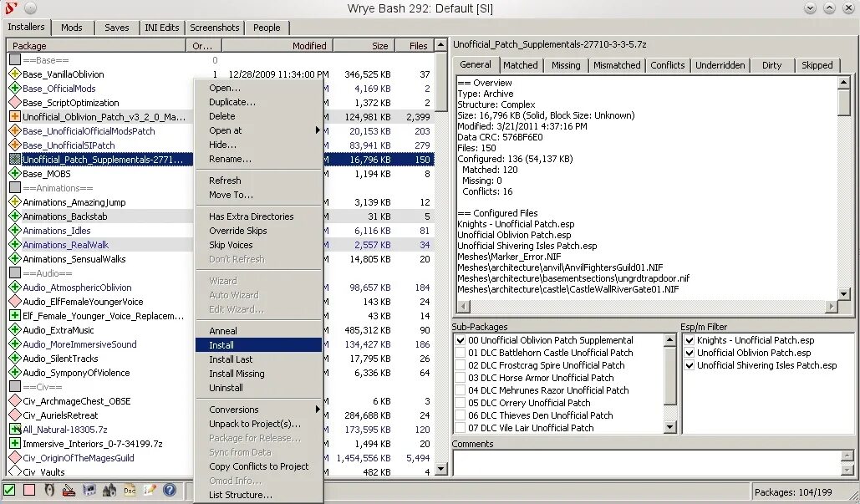Screen dimensions: 860x504
Task: Click pink diamond icon of Base_ScriptOptimization
Action: pos(15,103)
